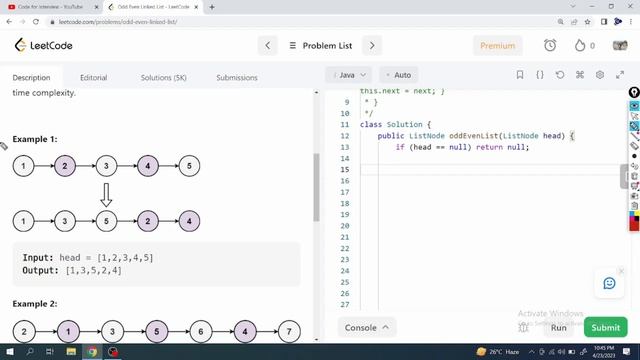
Task: Switch to the Editorial tab
Action: tap(93, 78)
